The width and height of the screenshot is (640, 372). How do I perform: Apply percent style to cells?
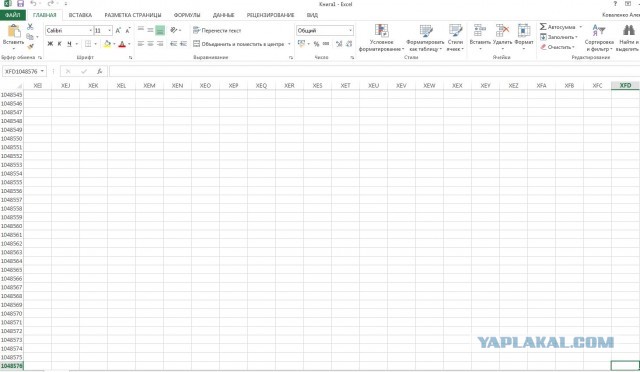pos(316,44)
